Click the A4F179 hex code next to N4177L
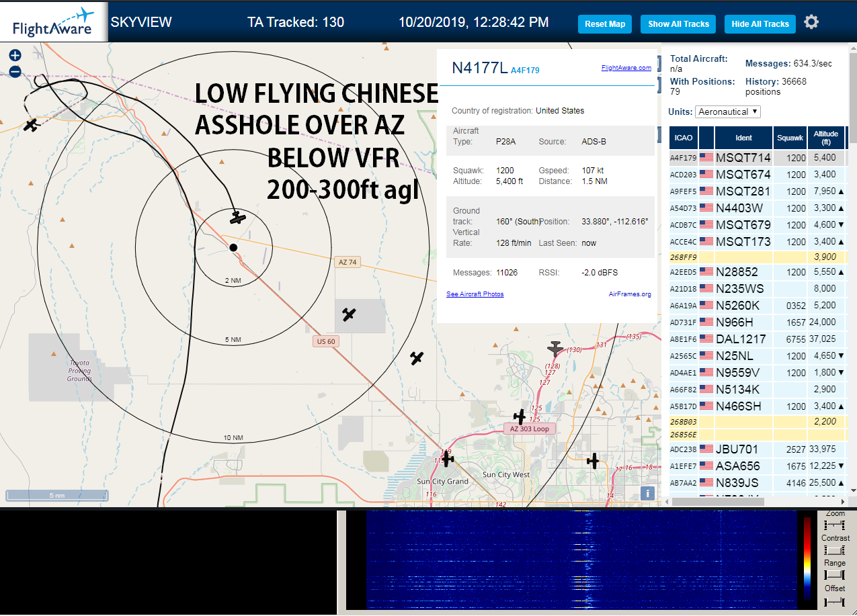 (x=525, y=70)
